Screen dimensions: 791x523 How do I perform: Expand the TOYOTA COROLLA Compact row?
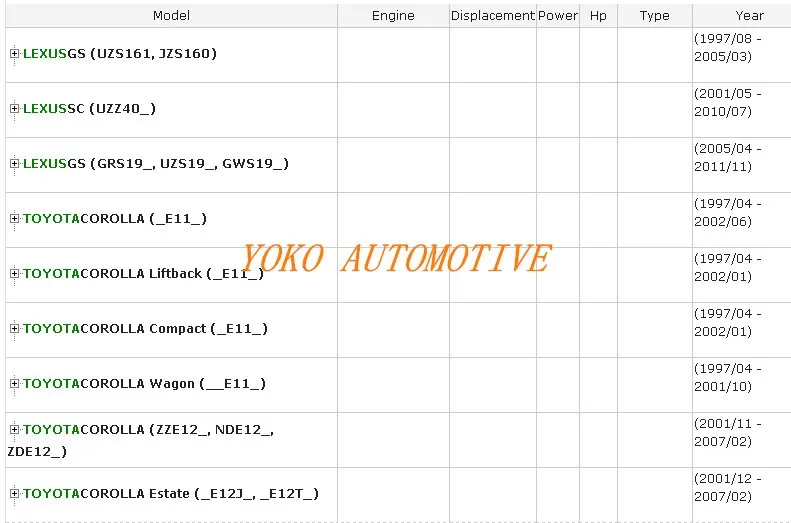[x=14, y=328]
